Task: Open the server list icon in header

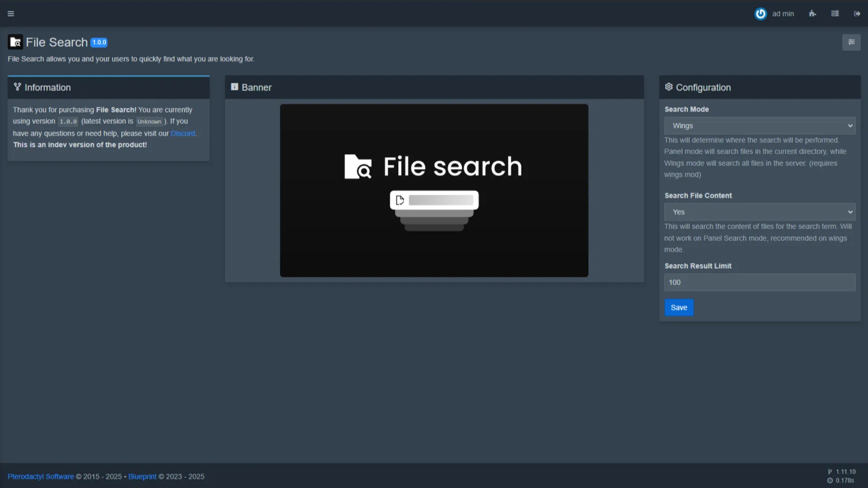Action: [x=835, y=14]
